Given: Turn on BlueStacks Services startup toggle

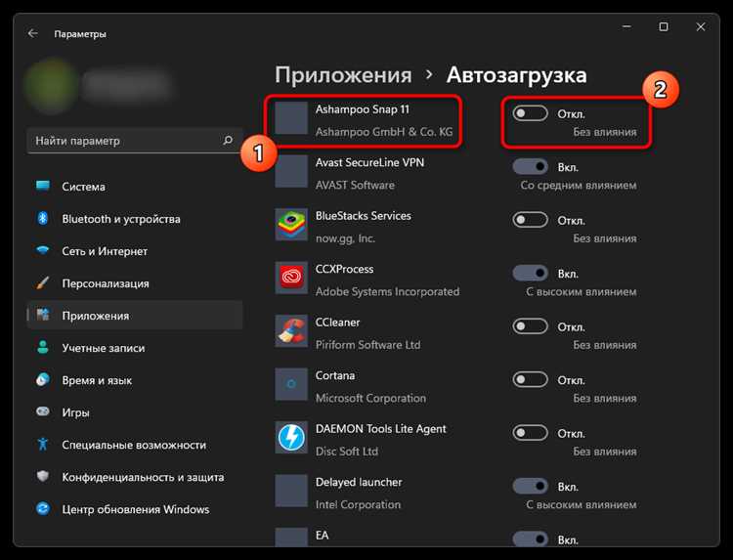Looking at the screenshot, I should (530, 220).
